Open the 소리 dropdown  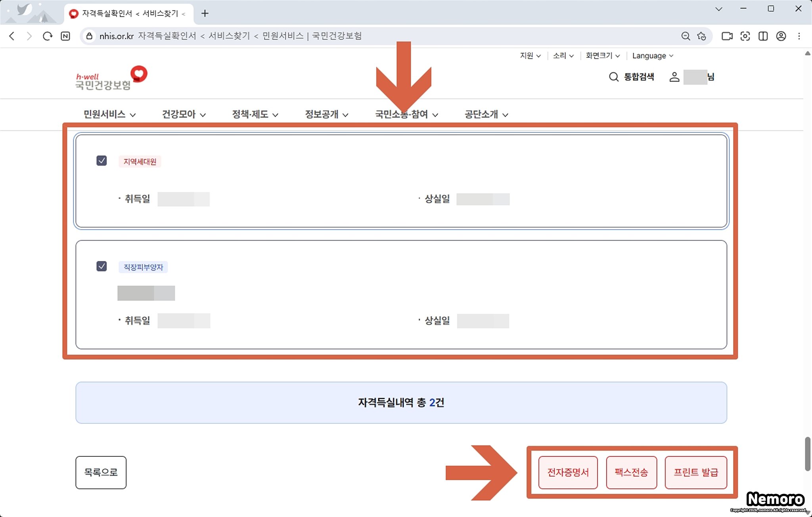[x=563, y=56]
